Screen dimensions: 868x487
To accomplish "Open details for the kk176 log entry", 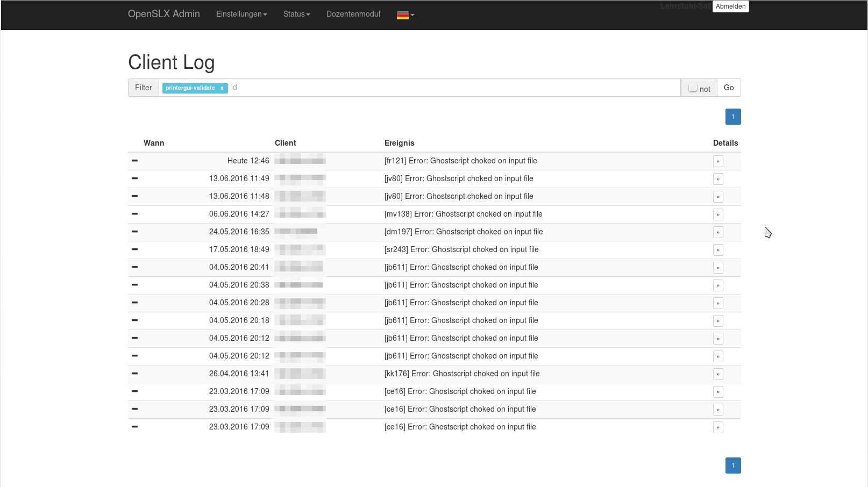I will pos(718,374).
